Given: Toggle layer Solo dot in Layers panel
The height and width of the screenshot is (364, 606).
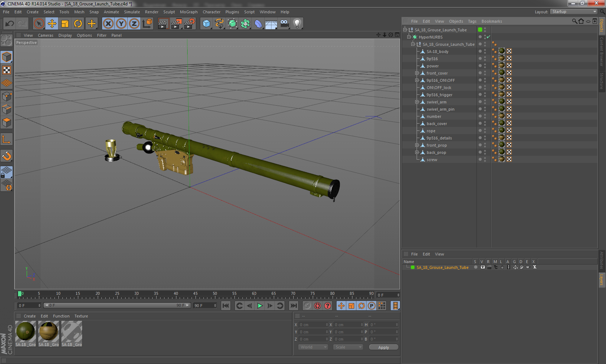Looking at the screenshot, I should (x=476, y=267).
